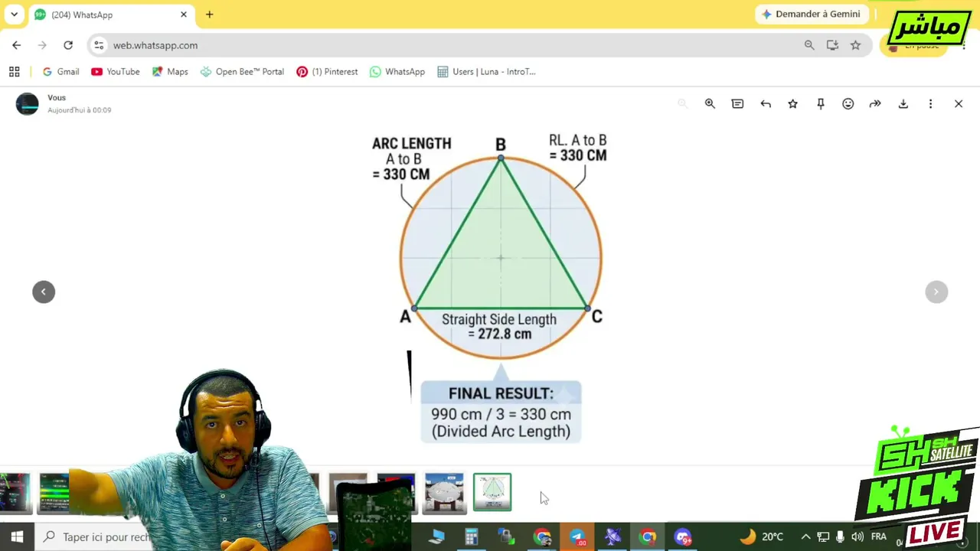Screen dimensions: 980x551
Task: Open the Windows Start menu
Action: tap(17, 537)
